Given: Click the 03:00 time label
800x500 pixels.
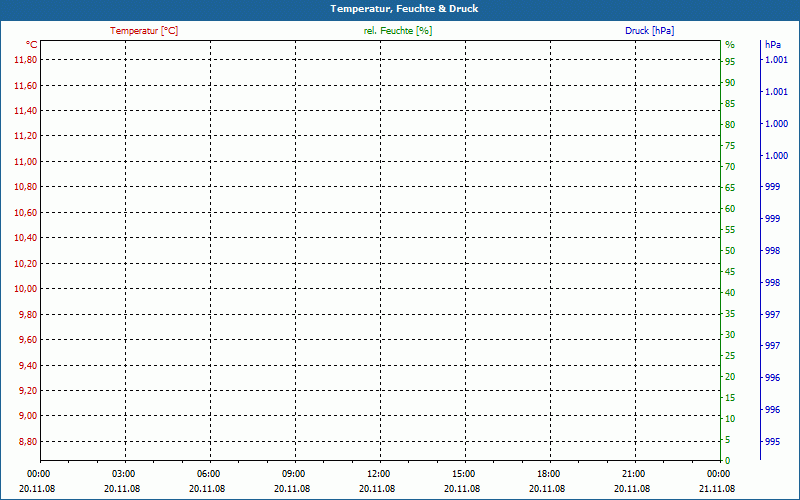Looking at the screenshot, I should [123, 474].
